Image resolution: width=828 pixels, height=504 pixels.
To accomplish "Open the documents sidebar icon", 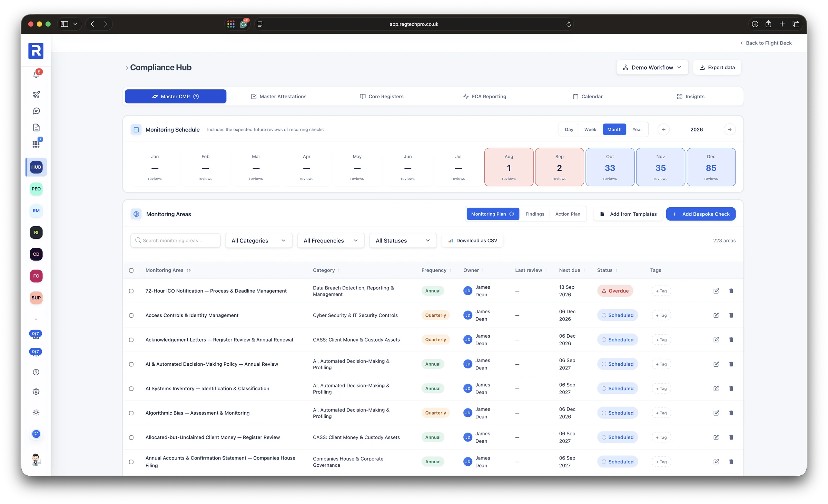I will 36,128.
